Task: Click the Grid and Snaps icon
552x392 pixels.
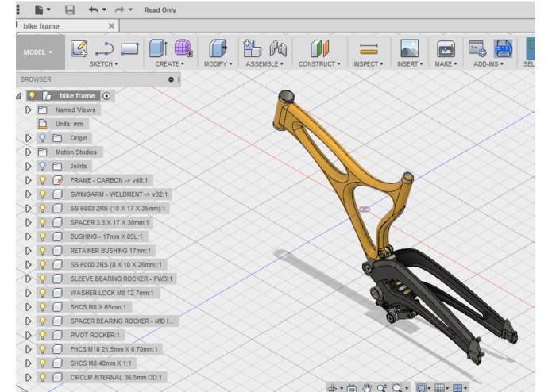Action: 439,388
